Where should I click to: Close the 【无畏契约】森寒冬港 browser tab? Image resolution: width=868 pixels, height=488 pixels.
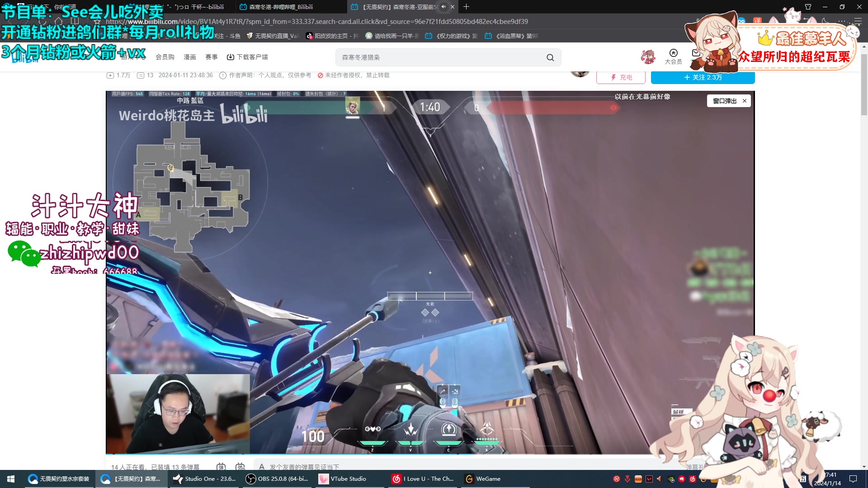452,7
